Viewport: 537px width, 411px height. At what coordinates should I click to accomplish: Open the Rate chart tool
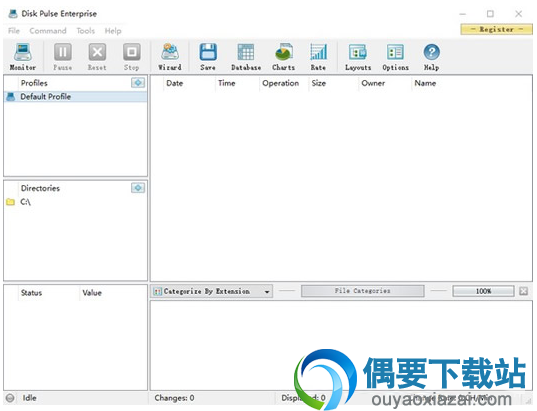(x=318, y=57)
